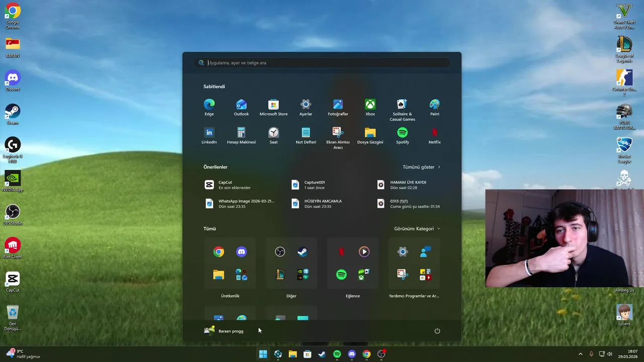
Task: Focus the Start menu search field
Action: pyautogui.click(x=322, y=63)
